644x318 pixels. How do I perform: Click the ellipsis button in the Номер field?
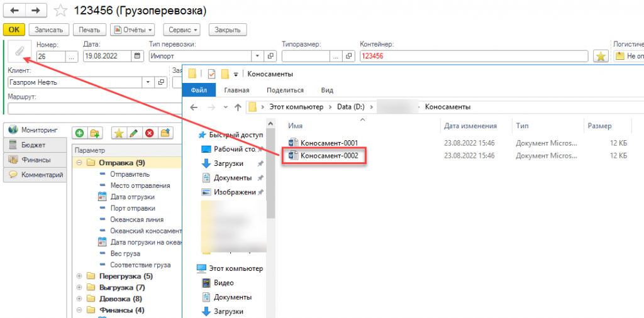click(72, 56)
